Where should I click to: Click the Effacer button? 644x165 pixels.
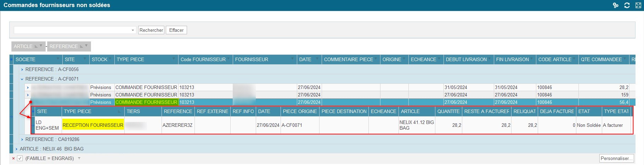click(x=176, y=30)
